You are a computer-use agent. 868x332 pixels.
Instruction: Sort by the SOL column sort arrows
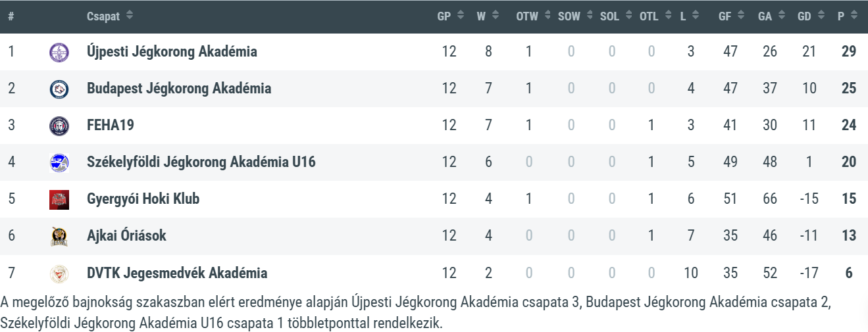pos(628,16)
